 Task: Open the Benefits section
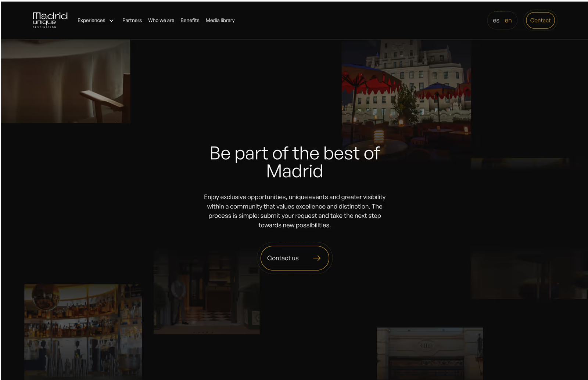pos(190,20)
